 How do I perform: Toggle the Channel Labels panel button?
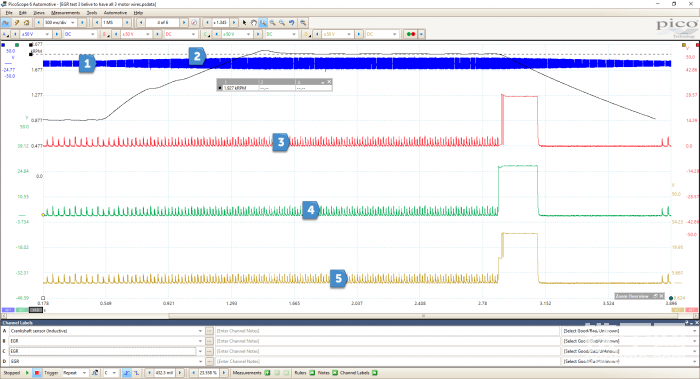375,373
